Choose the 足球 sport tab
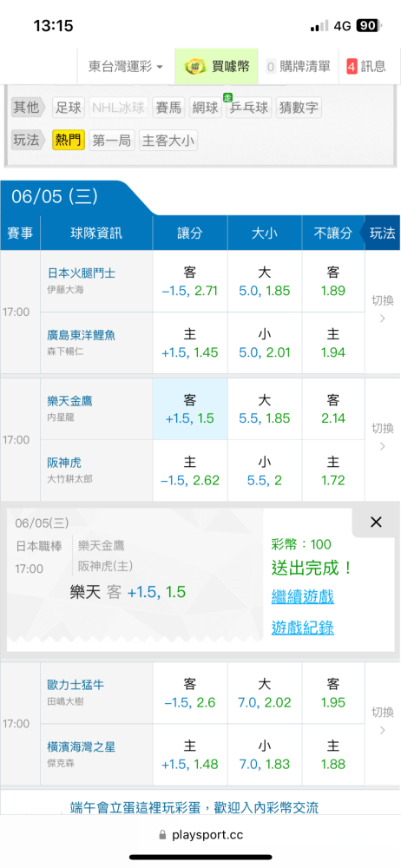 [69, 108]
